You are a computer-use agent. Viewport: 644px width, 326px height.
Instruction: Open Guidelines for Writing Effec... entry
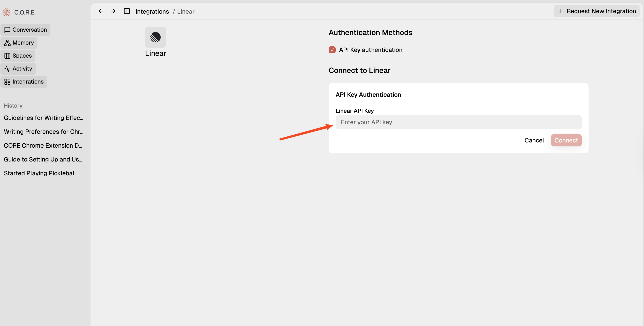pos(44,118)
